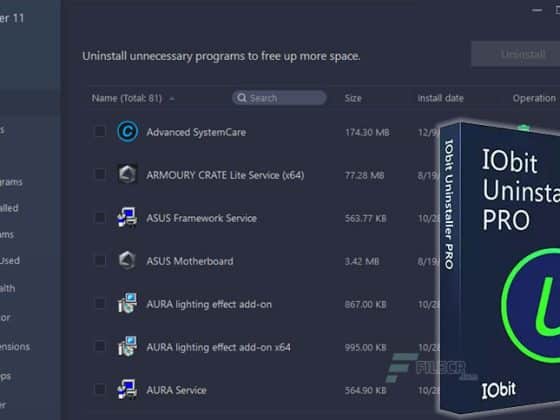The height and width of the screenshot is (420, 560).
Task: Click the AURA lighting effect add-on icon
Action: [x=127, y=303]
